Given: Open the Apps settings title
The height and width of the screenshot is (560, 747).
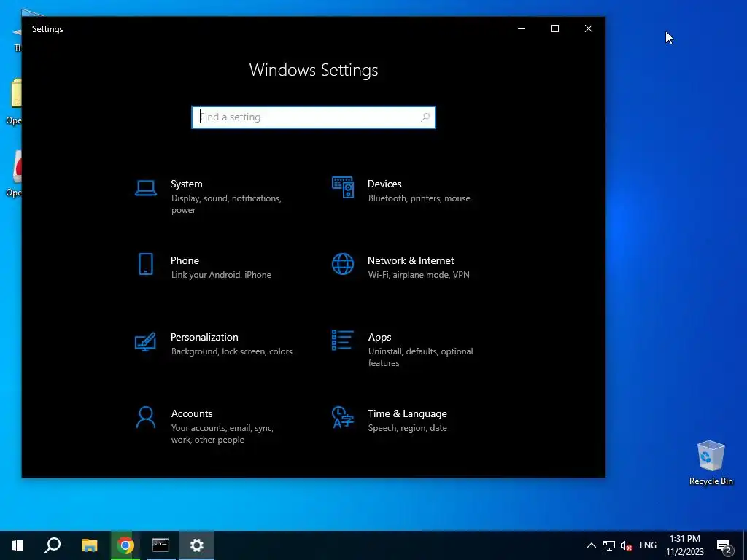Looking at the screenshot, I should [379, 337].
